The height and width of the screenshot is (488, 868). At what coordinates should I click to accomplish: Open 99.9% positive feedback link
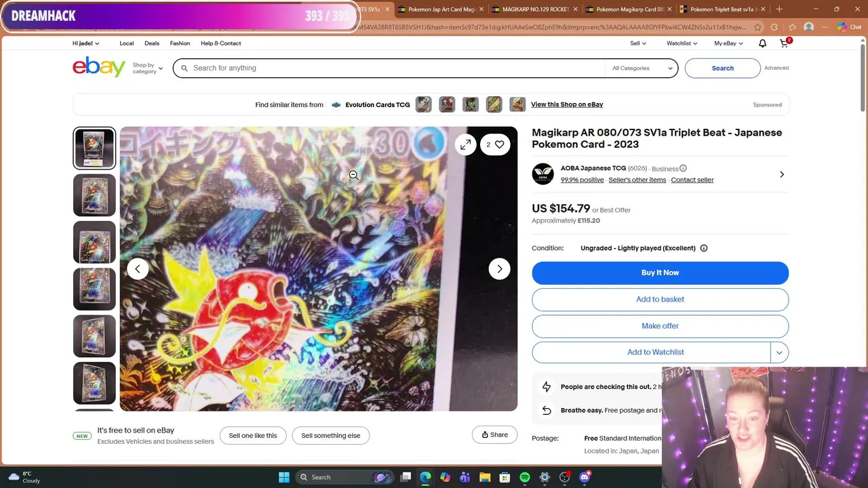(582, 180)
